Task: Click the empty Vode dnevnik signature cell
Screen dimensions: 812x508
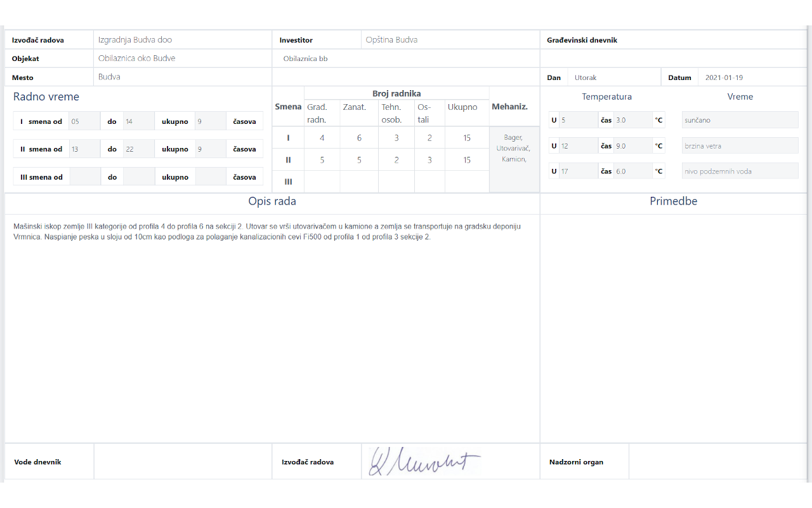Action: click(182, 462)
